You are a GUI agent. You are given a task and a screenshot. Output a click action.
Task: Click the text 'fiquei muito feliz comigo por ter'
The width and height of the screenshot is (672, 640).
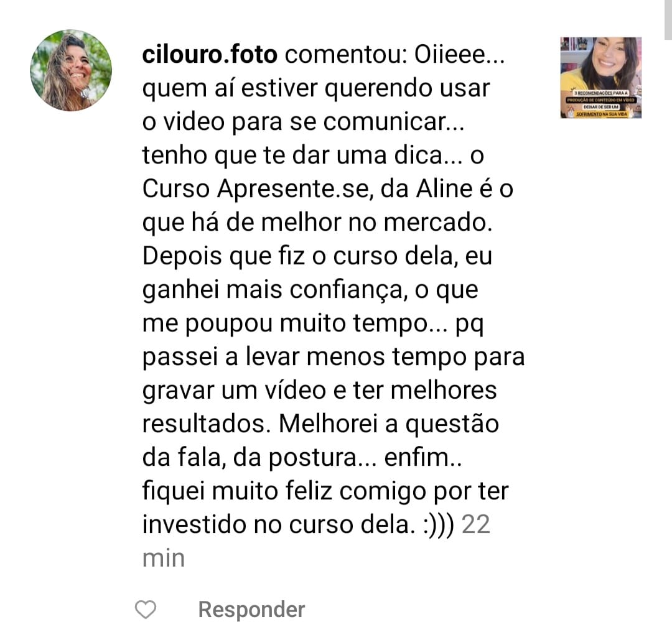point(325,491)
